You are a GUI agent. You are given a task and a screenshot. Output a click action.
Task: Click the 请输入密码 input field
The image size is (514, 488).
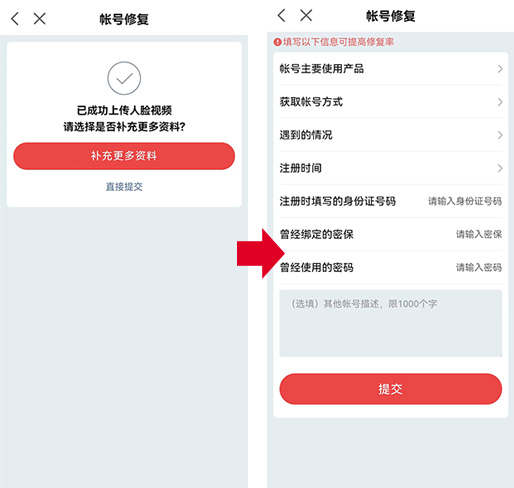pos(479,267)
